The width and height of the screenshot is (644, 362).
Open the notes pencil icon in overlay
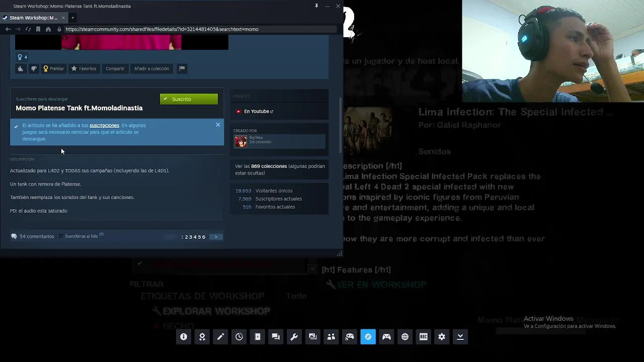[x=220, y=337]
